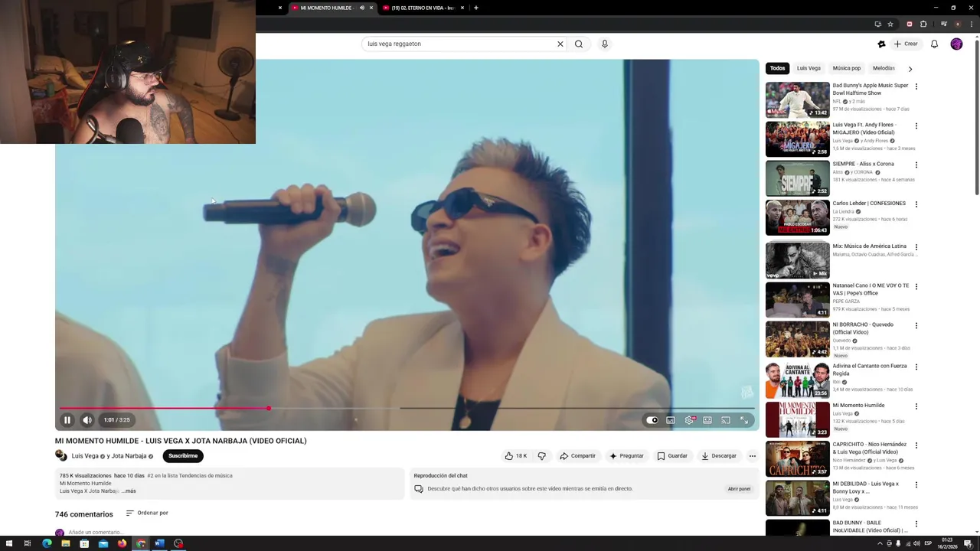Open YouTube notifications bell
Image resolution: width=980 pixels, height=551 pixels.
click(934, 44)
